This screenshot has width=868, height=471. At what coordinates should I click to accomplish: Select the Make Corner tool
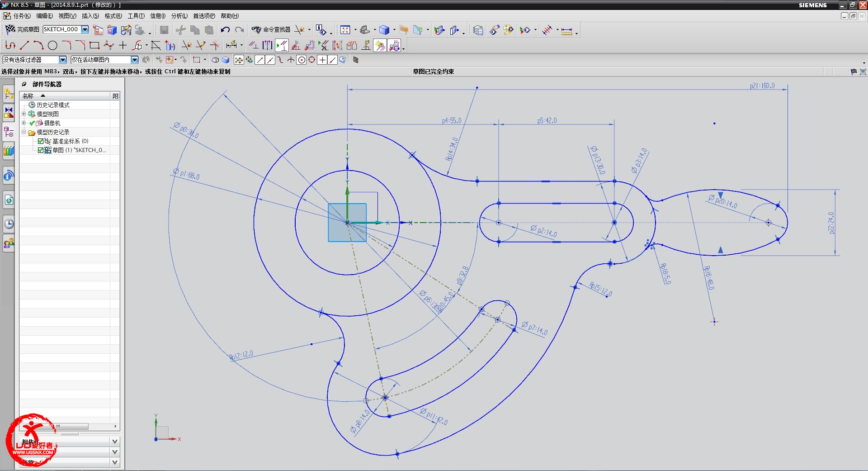tap(215, 45)
